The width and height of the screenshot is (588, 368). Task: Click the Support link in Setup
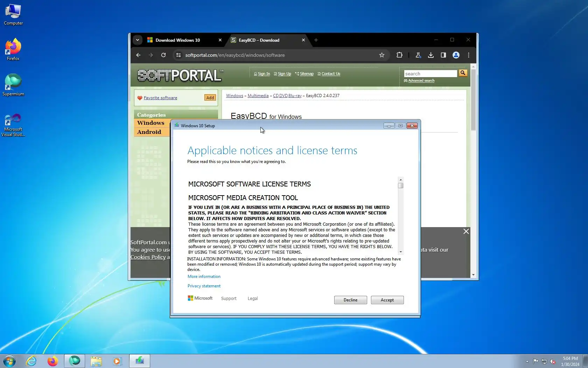coord(229,299)
